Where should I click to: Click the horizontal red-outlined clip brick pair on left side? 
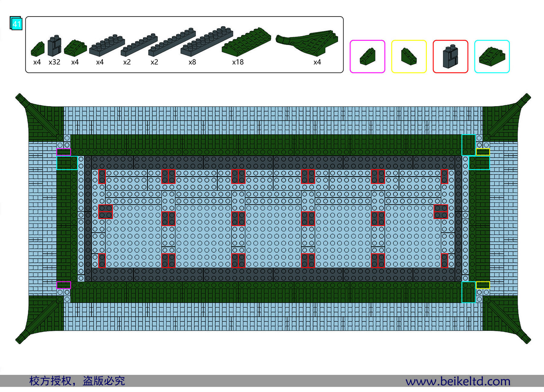click(106, 211)
